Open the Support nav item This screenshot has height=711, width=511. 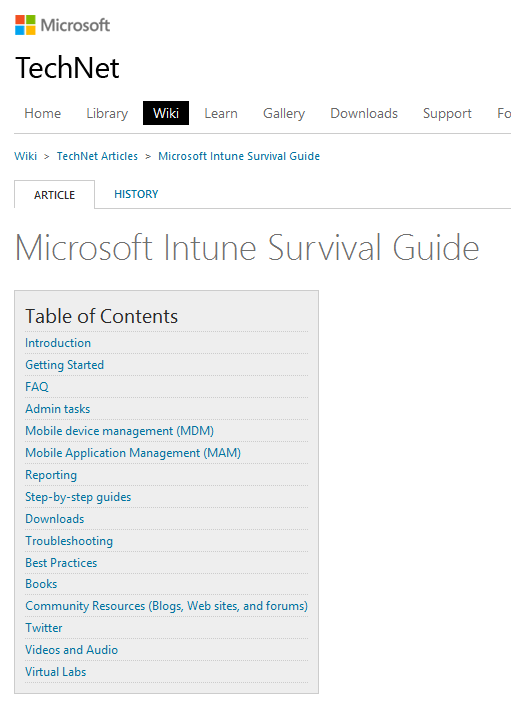[447, 113]
